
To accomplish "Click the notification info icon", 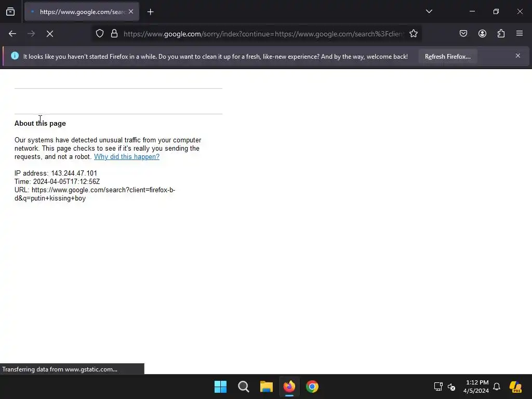I will [15, 56].
